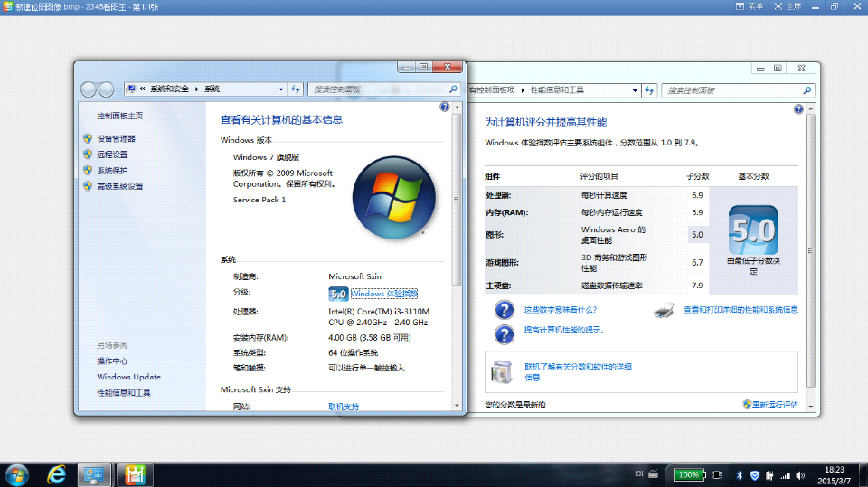This screenshot has height=487, width=868.
Task: Launch Internet Explorer from the taskbar
Action: [57, 475]
